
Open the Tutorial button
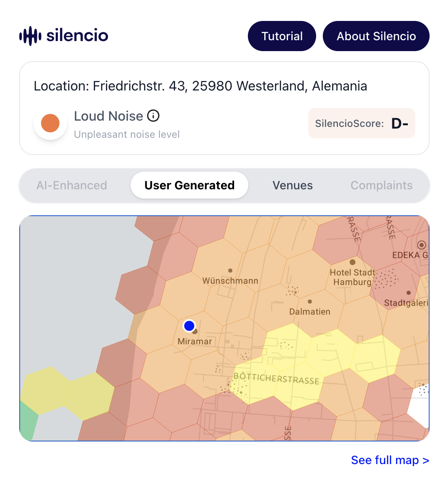[x=282, y=36]
